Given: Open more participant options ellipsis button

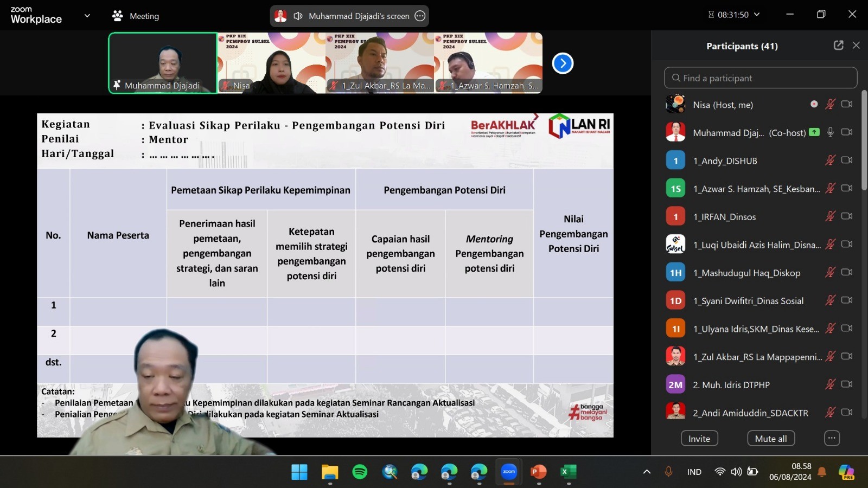Looking at the screenshot, I should 832,438.
